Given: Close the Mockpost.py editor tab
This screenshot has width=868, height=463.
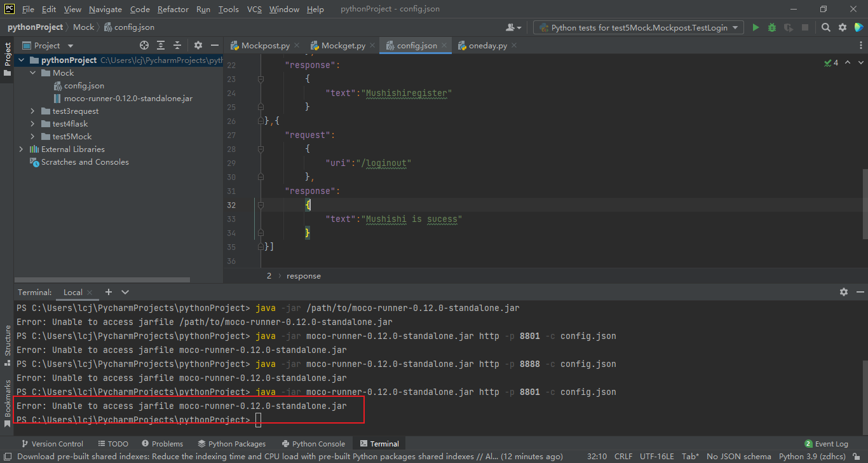Looking at the screenshot, I should (x=297, y=46).
